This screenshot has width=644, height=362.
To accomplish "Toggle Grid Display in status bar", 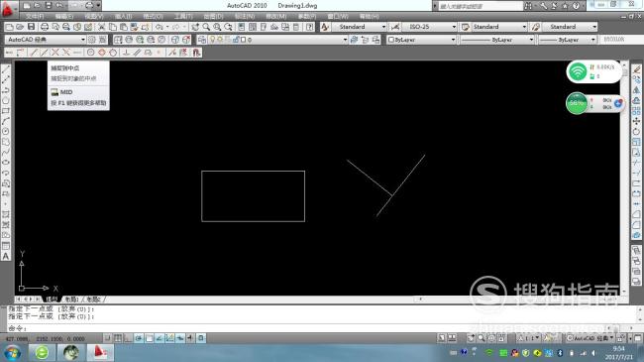I will (118, 338).
